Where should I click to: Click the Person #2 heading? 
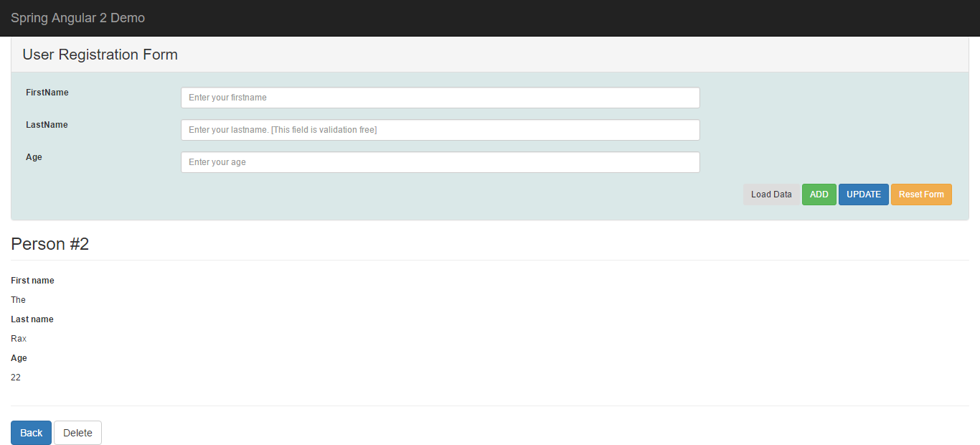(50, 244)
